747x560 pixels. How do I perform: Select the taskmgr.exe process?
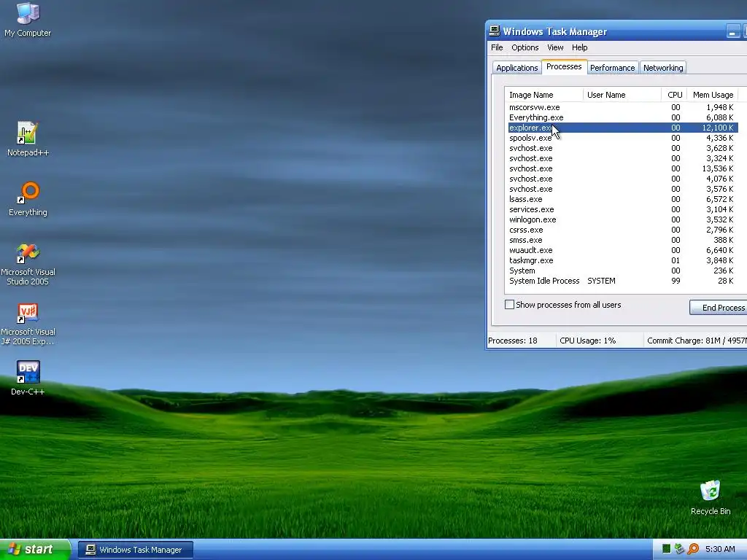(622, 260)
